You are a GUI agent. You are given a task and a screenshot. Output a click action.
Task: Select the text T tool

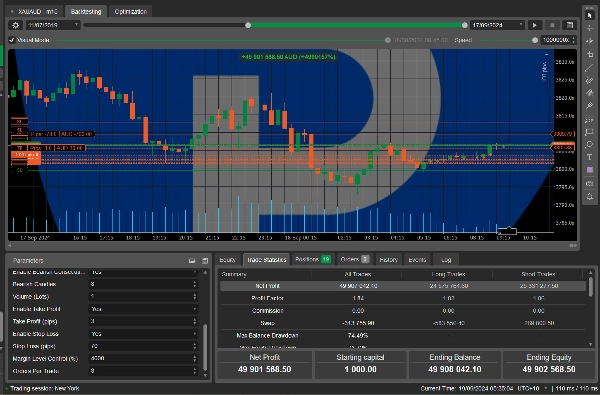(x=590, y=157)
